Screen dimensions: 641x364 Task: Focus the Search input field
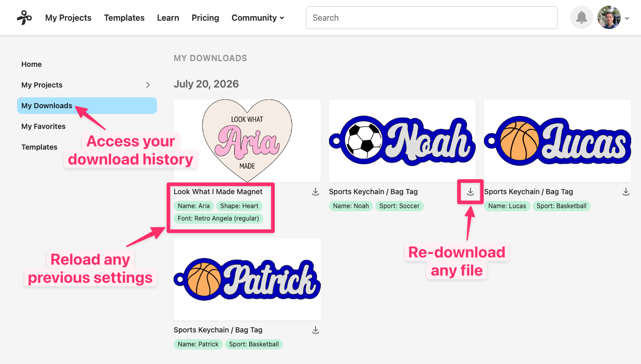pyautogui.click(x=432, y=18)
